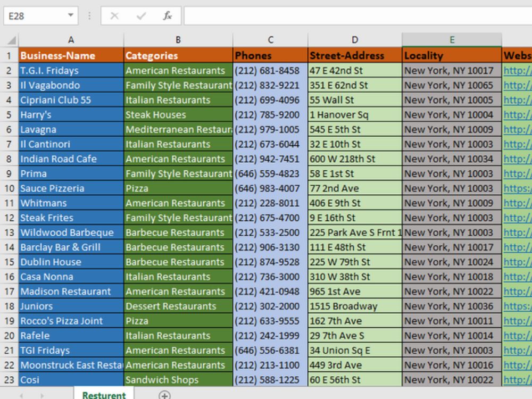Select phone (646) 559-4823 cell

pos(270,174)
